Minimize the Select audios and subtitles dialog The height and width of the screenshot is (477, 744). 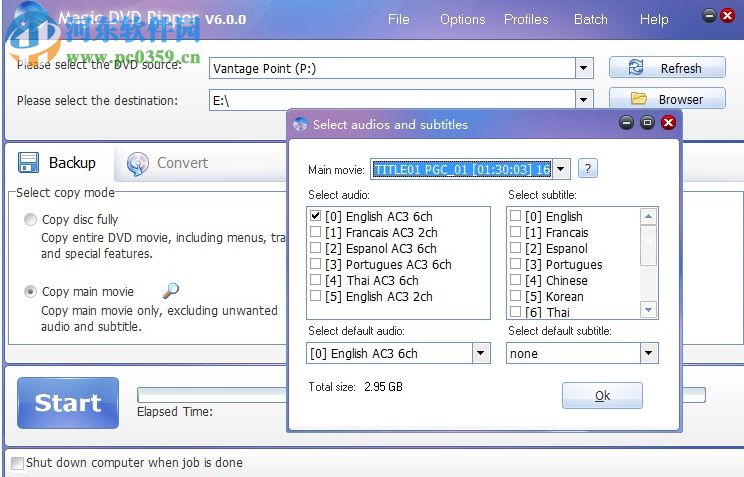tap(626, 123)
